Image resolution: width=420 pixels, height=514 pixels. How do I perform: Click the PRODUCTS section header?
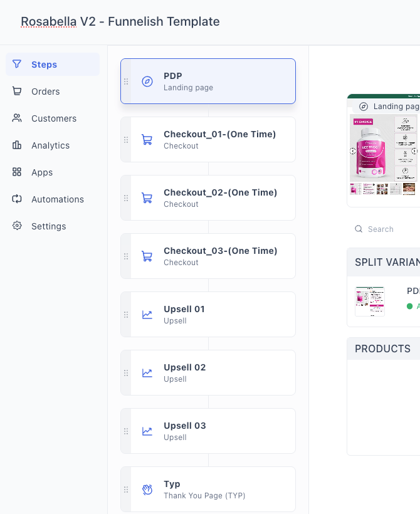382,349
